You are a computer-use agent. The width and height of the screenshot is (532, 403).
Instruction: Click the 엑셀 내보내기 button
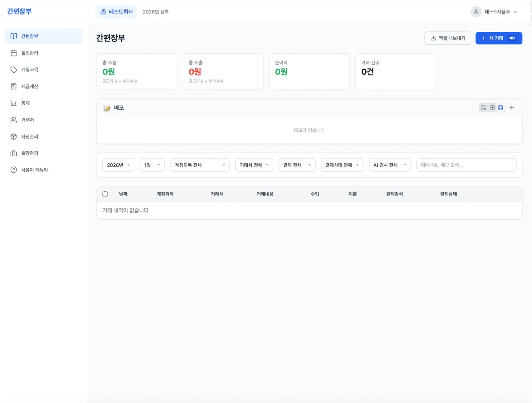tap(447, 38)
